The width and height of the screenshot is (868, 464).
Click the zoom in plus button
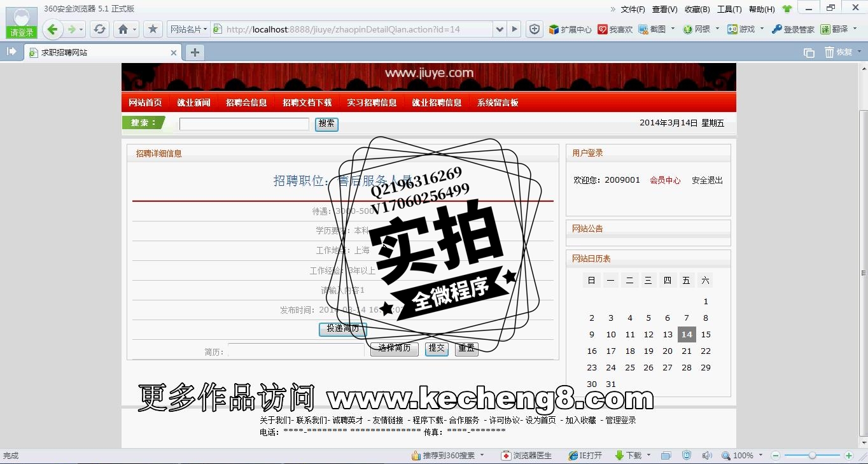pos(848,456)
